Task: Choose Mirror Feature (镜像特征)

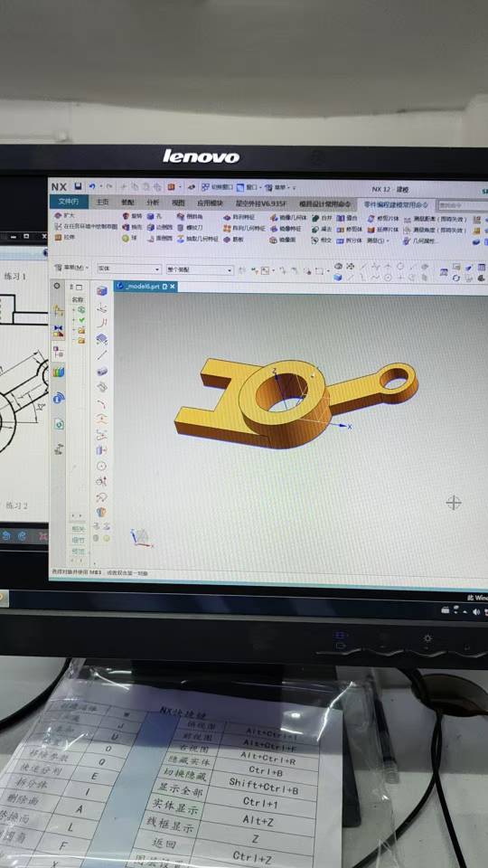Action: 286,229
